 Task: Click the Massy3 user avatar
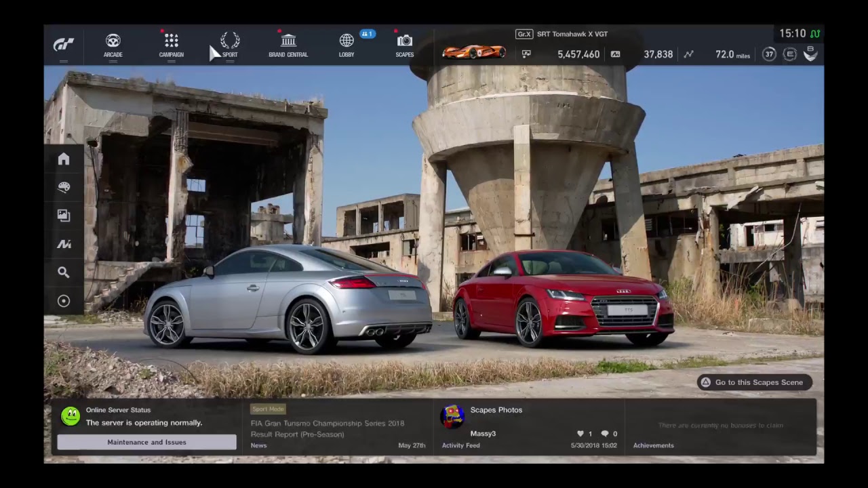[x=452, y=416]
